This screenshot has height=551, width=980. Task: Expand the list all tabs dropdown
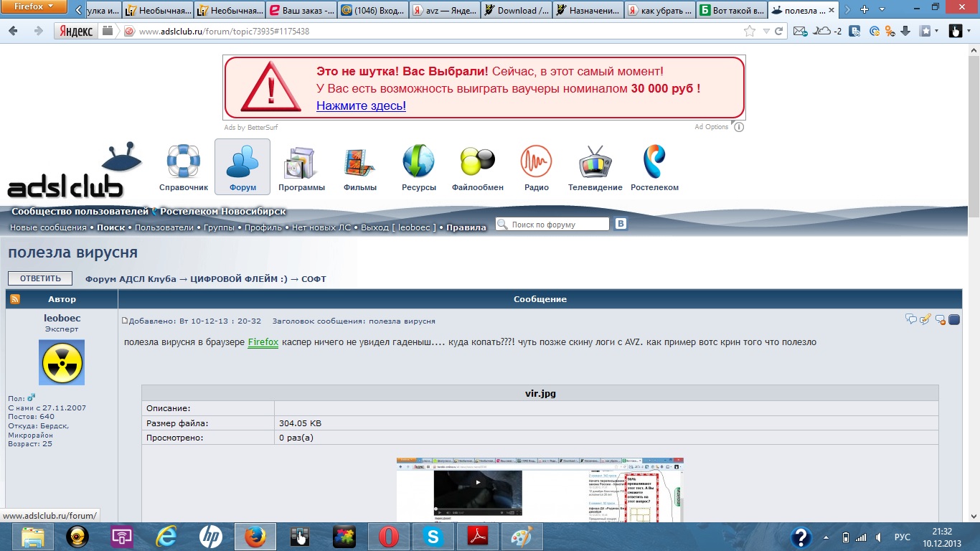pos(882,10)
